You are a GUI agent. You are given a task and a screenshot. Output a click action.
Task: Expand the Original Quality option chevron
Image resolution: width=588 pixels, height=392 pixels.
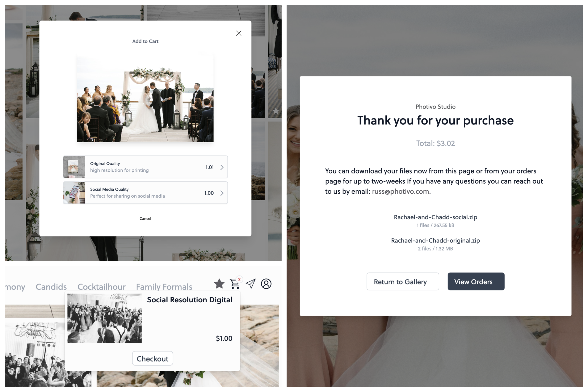click(222, 167)
